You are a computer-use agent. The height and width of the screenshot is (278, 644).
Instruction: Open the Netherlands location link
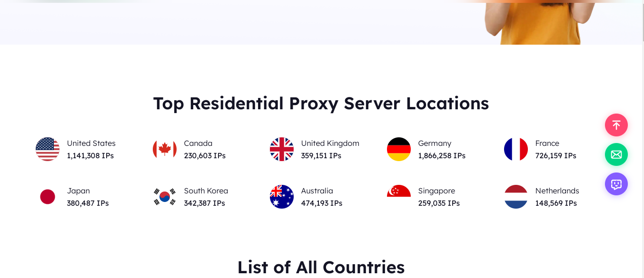557,191
